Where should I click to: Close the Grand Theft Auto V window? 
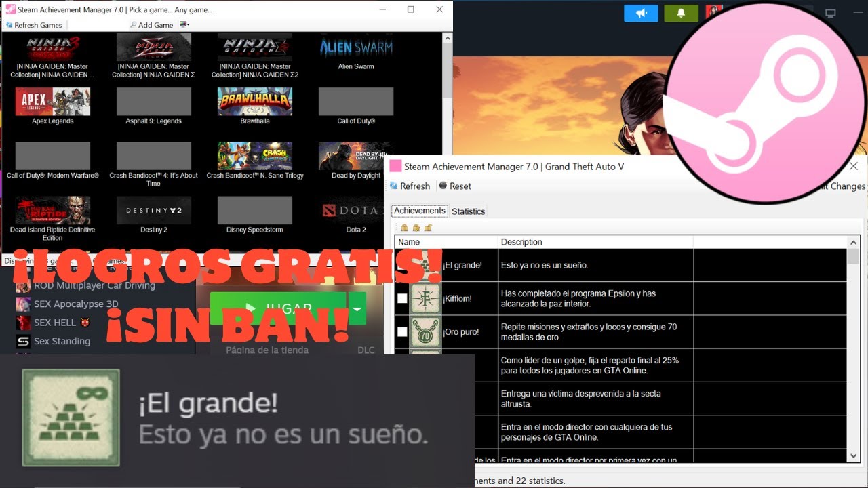pyautogui.click(x=854, y=166)
